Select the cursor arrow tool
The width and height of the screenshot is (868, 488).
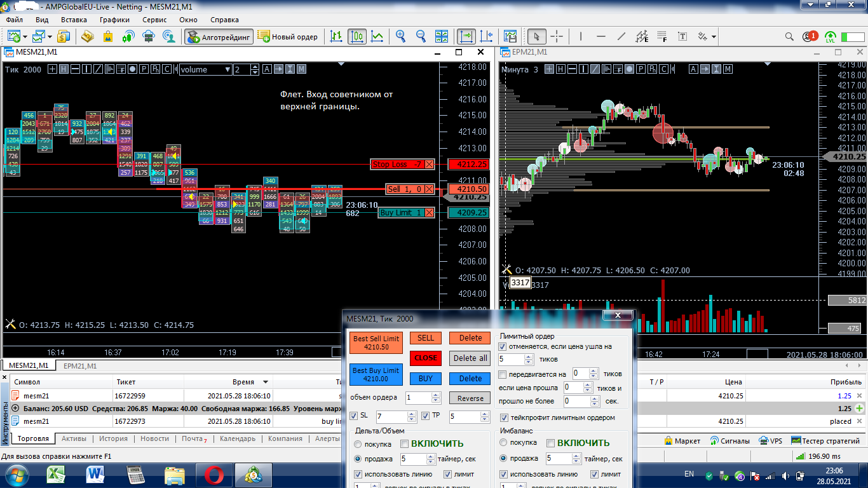tap(537, 37)
